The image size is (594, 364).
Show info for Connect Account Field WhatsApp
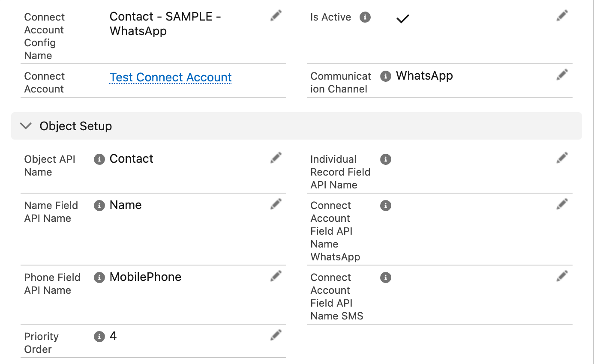click(386, 206)
